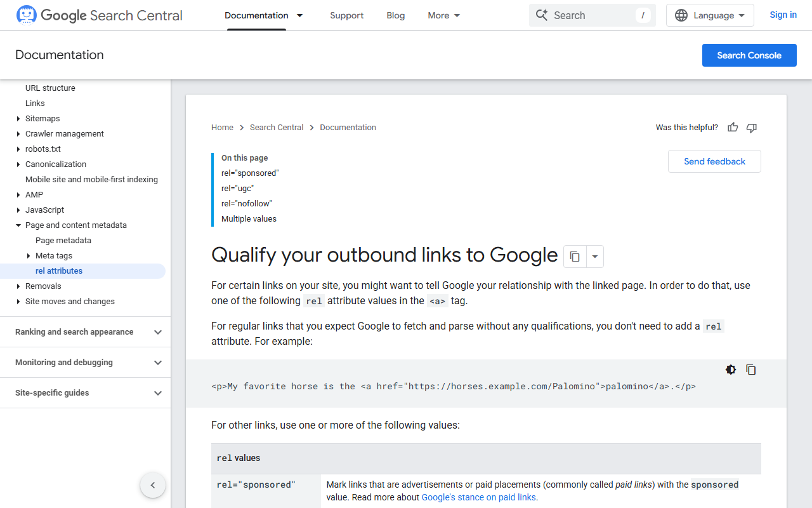Image resolution: width=812 pixels, height=508 pixels.
Task: Expand the Removals section
Action: [18, 286]
